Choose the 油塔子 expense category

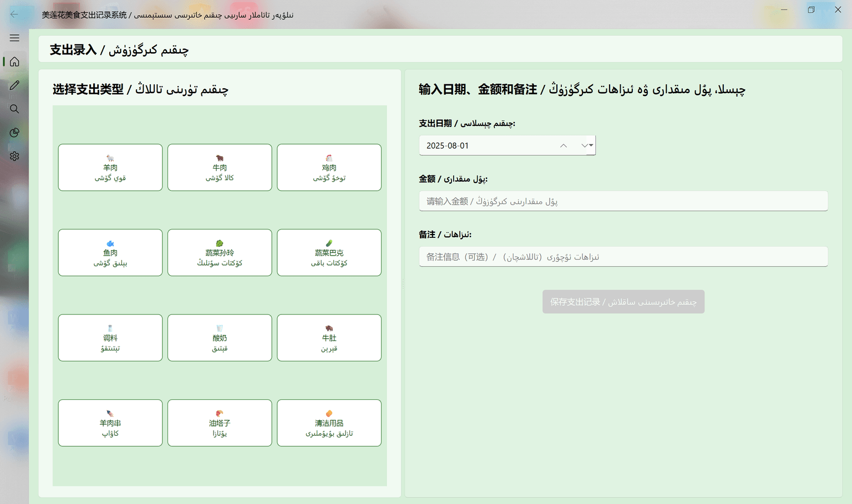coord(220,423)
